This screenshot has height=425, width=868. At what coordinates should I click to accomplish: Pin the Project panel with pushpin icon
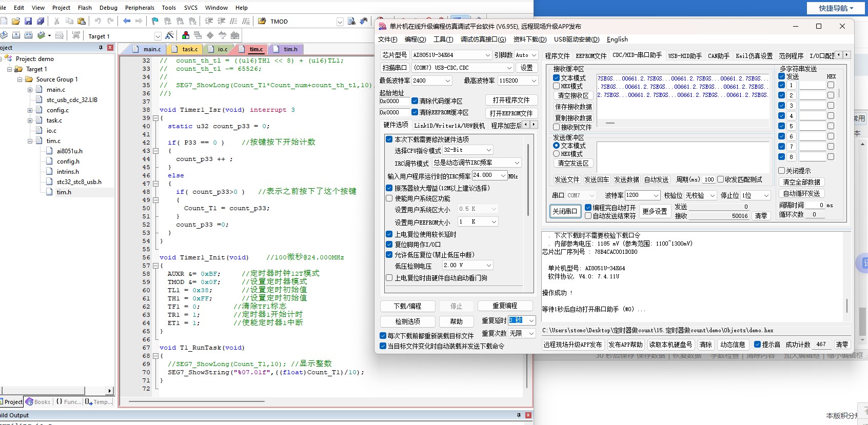click(x=101, y=48)
